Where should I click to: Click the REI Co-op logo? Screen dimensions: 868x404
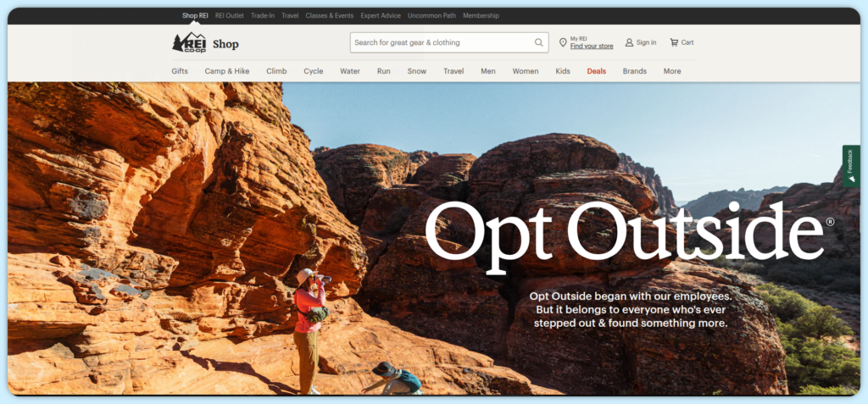(189, 42)
